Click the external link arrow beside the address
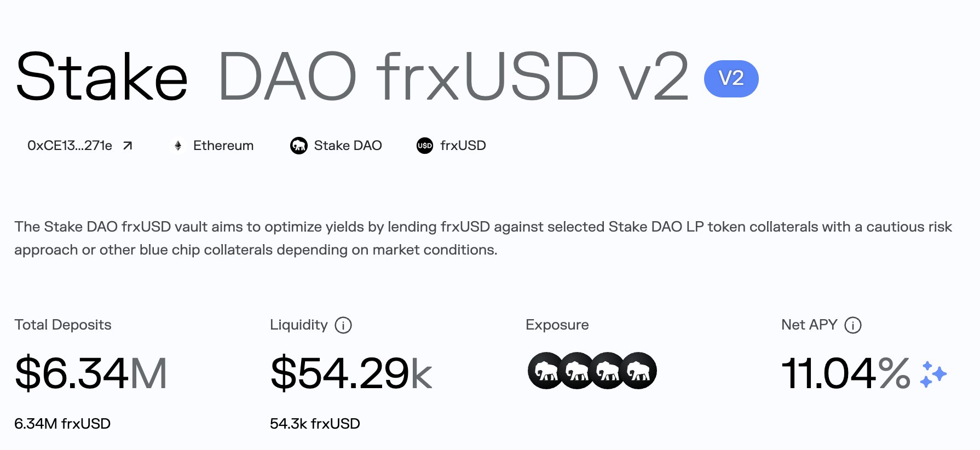This screenshot has width=980, height=450. 128,146
